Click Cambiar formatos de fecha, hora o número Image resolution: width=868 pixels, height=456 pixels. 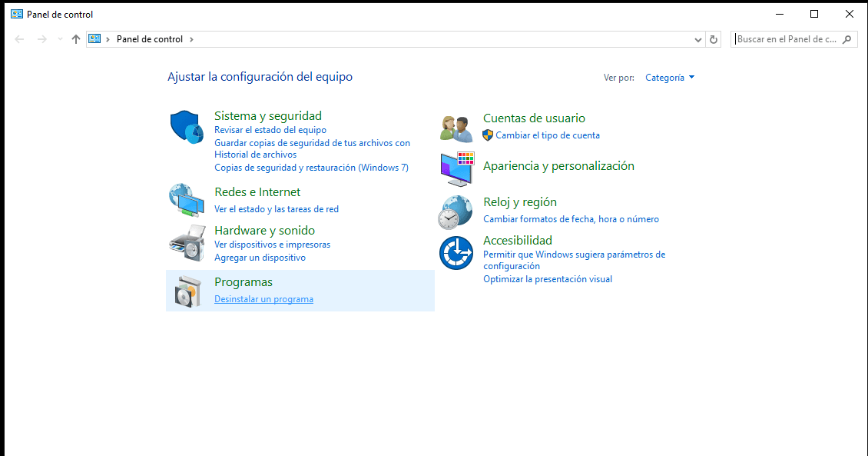click(571, 219)
